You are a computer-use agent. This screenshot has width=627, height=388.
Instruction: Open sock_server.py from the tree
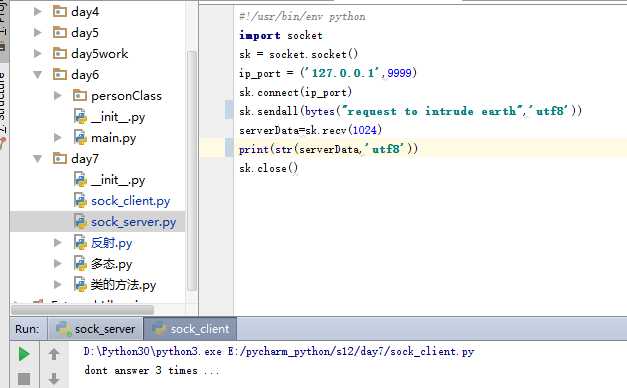134,222
